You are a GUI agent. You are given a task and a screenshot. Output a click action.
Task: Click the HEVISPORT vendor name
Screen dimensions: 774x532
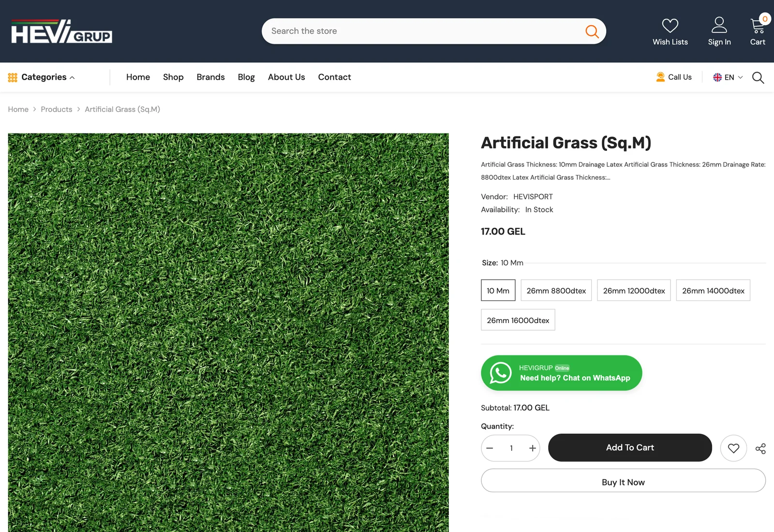pyautogui.click(x=533, y=197)
